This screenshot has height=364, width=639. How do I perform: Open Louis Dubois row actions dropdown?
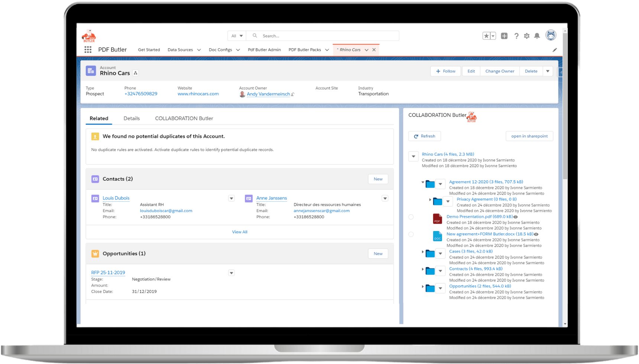(x=231, y=198)
